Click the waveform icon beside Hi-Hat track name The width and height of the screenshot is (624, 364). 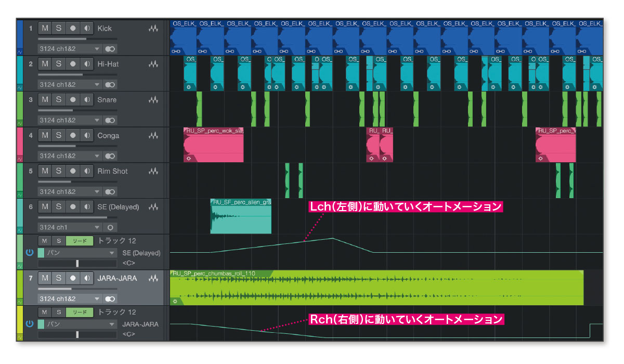[x=153, y=64]
